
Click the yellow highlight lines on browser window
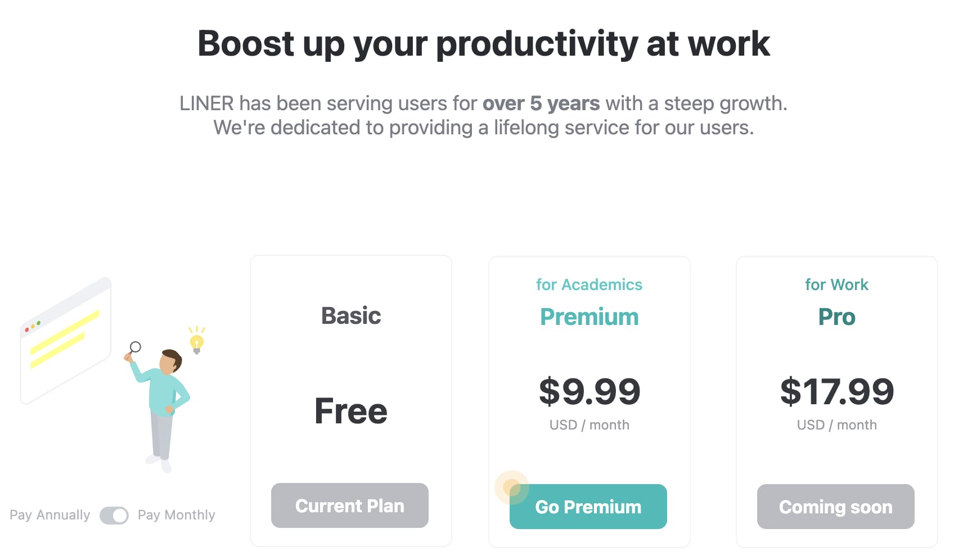65,339
